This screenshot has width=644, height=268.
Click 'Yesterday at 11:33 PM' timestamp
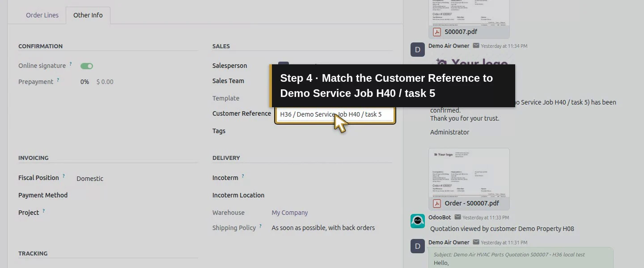486,218
